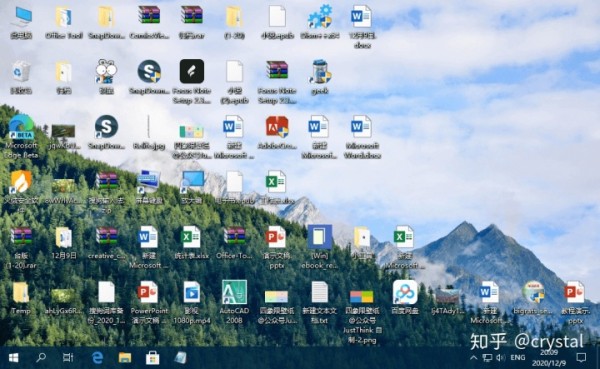Select the 工作表.xlsx Excel file
The height and width of the screenshot is (369, 600).
pos(276,182)
